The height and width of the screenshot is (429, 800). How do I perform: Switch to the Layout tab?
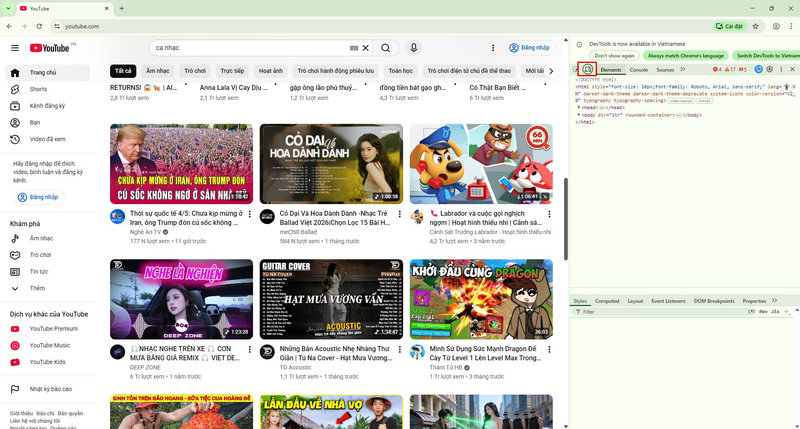click(635, 301)
